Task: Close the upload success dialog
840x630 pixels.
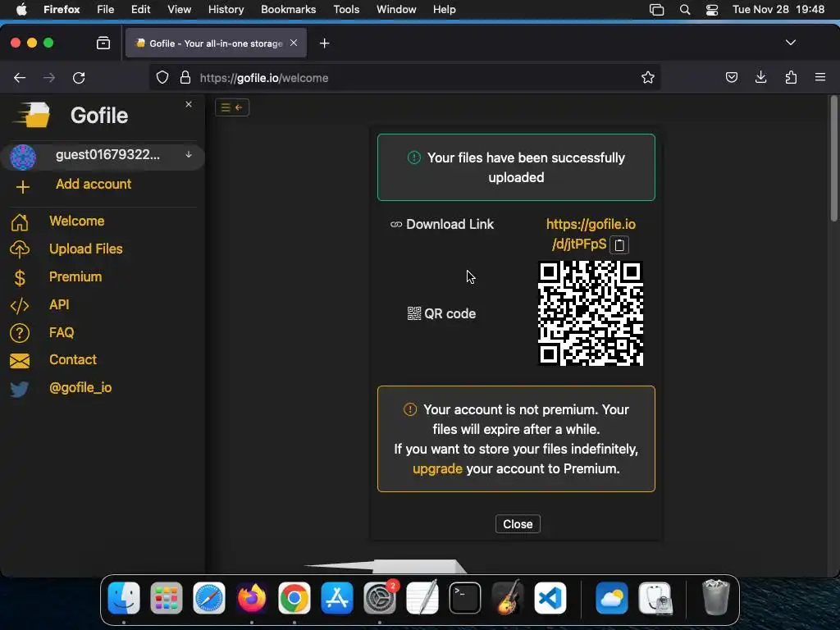Action: coord(518,524)
